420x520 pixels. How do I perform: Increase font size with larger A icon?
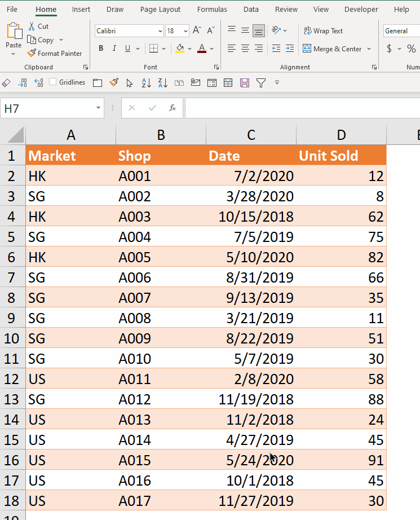(x=197, y=30)
